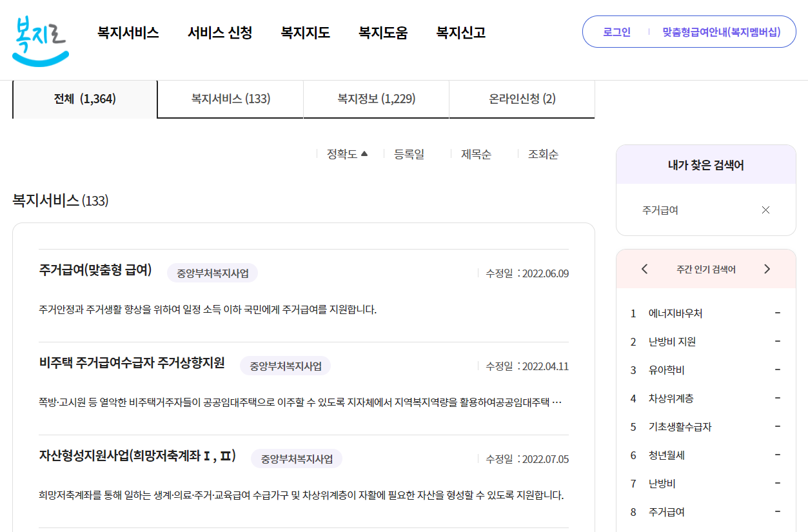Image resolution: width=808 pixels, height=532 pixels.
Task: Show previous weekly popular searches
Action: 644,269
